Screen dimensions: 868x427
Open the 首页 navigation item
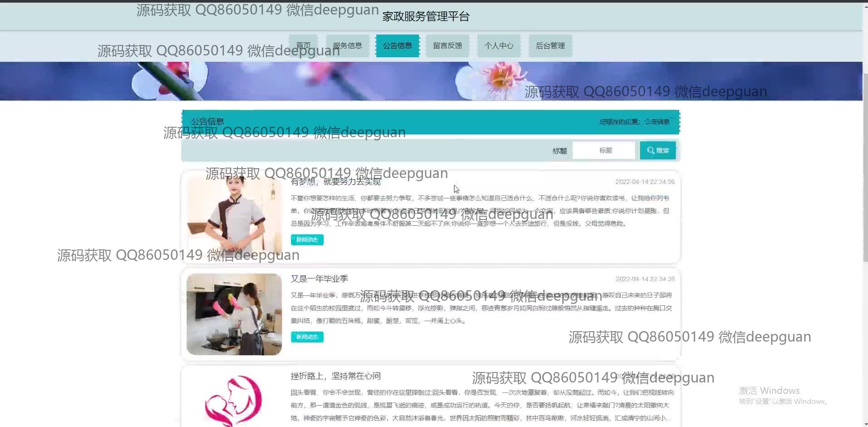tap(303, 45)
